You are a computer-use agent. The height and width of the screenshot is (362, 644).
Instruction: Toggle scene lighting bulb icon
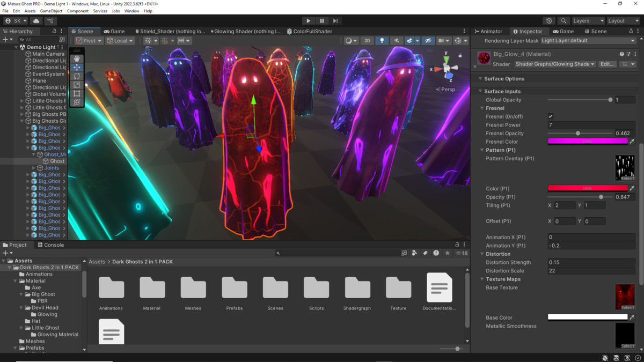coord(382,41)
